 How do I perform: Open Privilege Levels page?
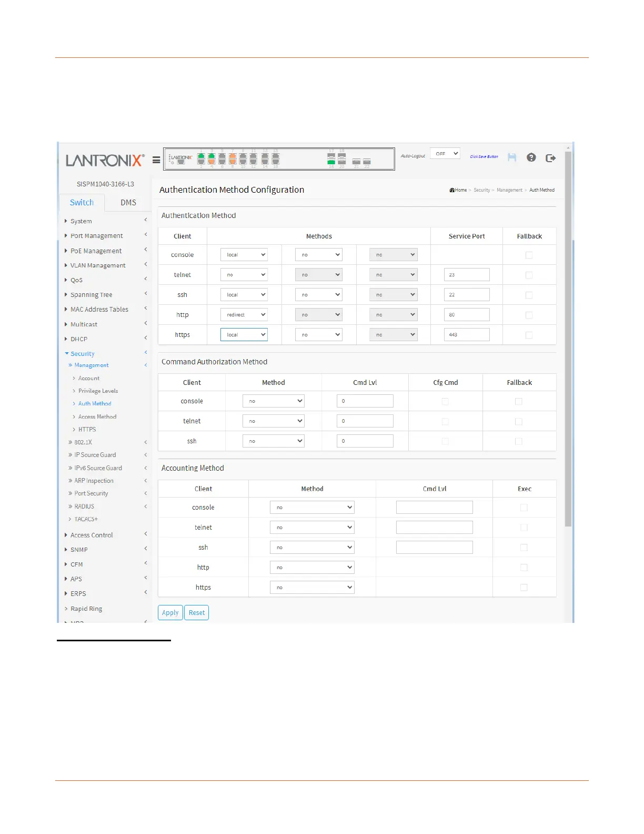(x=98, y=391)
